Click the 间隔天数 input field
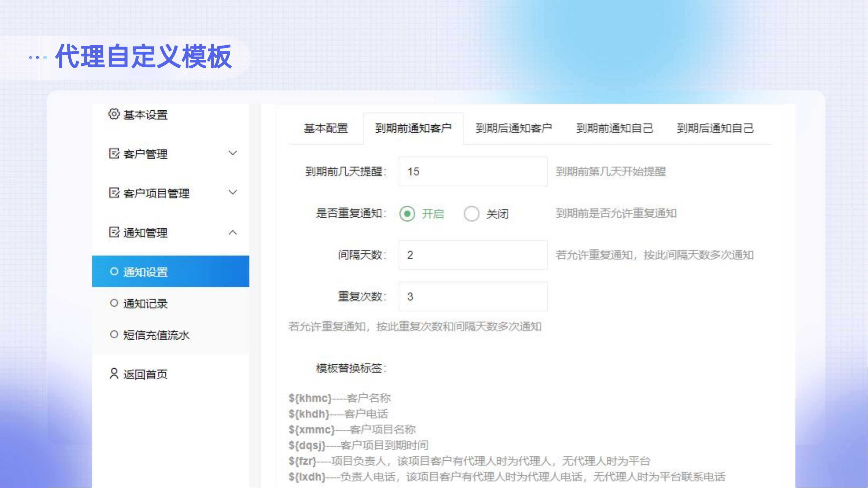The width and height of the screenshot is (868, 488). [x=473, y=255]
